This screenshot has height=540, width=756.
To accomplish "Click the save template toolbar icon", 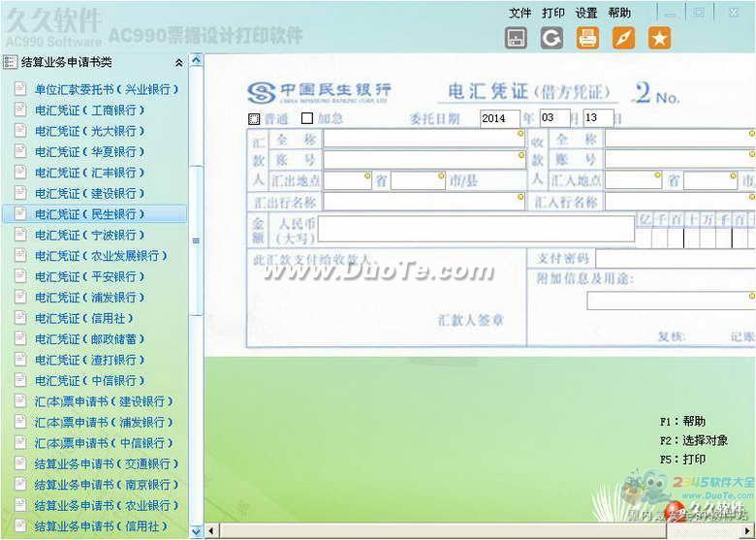I will click(516, 38).
